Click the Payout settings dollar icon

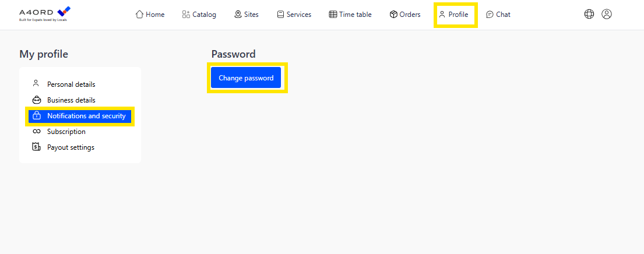pyautogui.click(x=37, y=147)
